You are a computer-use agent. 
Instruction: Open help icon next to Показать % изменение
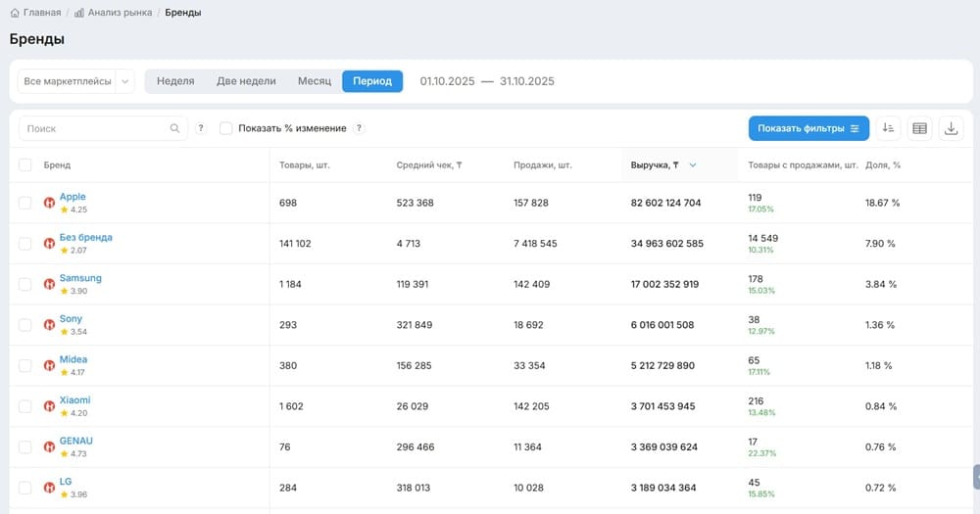click(x=359, y=128)
